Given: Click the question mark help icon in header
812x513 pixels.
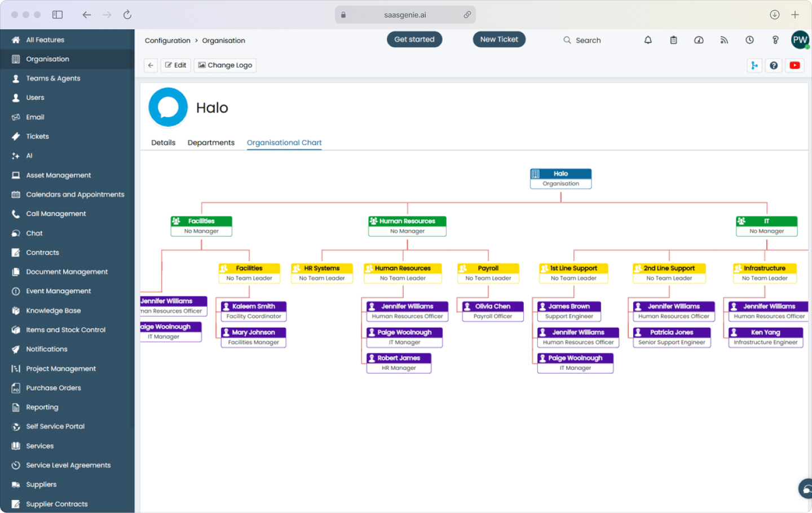Looking at the screenshot, I should click(x=775, y=40).
